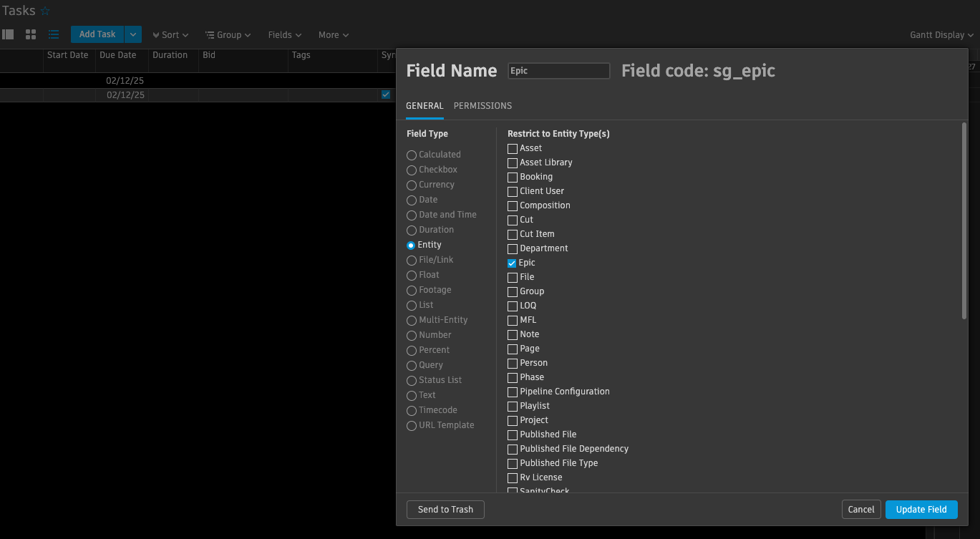
Task: Switch to thumbnail grid view
Action: 31,34
